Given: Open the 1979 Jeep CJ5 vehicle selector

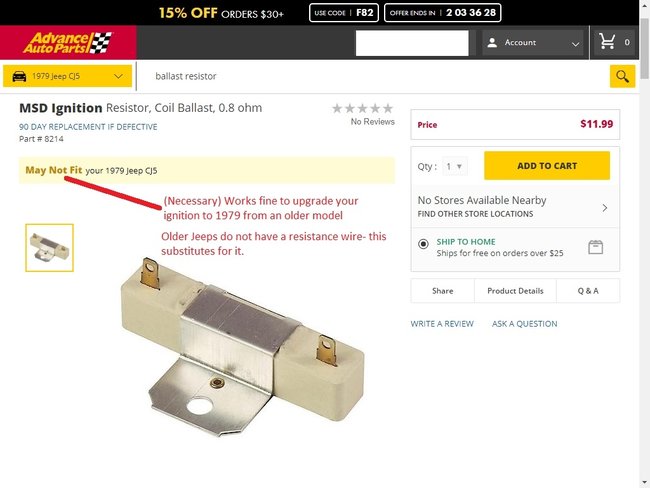Looking at the screenshot, I should pos(68,76).
